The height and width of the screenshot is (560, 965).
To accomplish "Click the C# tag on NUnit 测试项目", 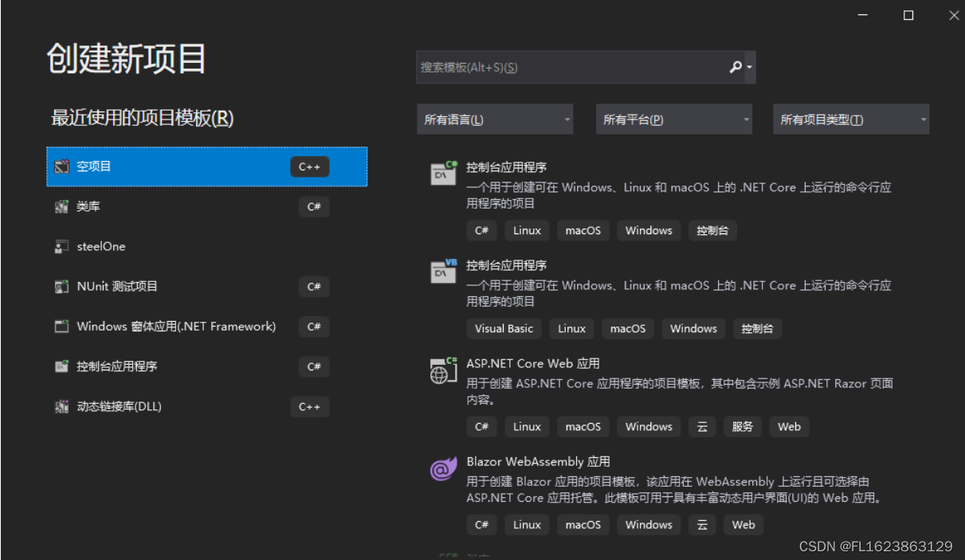I will point(314,286).
